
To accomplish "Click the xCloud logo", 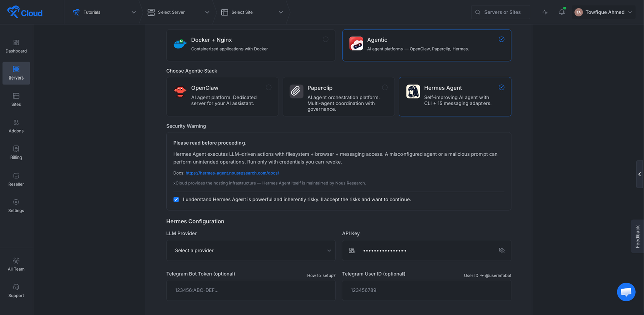I will (x=25, y=12).
